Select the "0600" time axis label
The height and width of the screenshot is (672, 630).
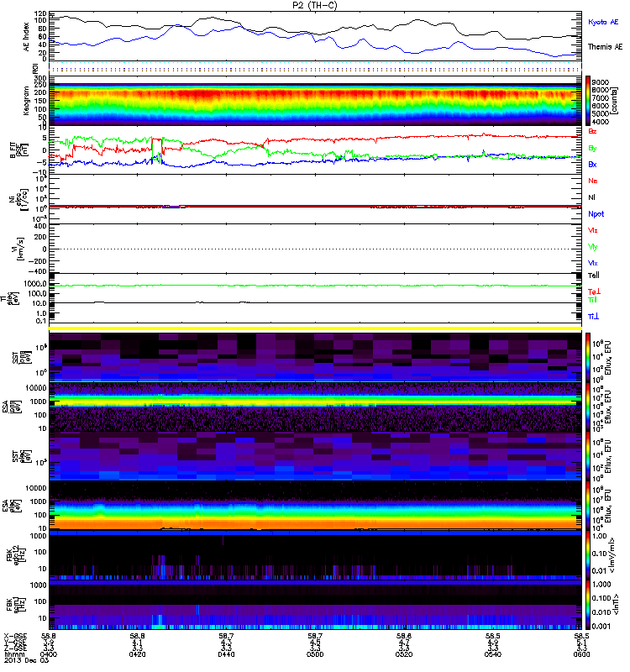(x=581, y=654)
